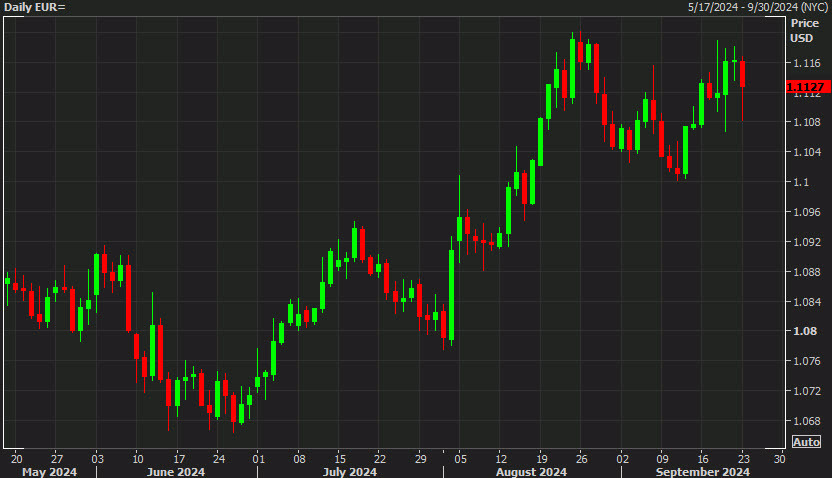The width and height of the screenshot is (832, 478).
Task: Click the red 1.1127 last price tag
Action: 808,87
